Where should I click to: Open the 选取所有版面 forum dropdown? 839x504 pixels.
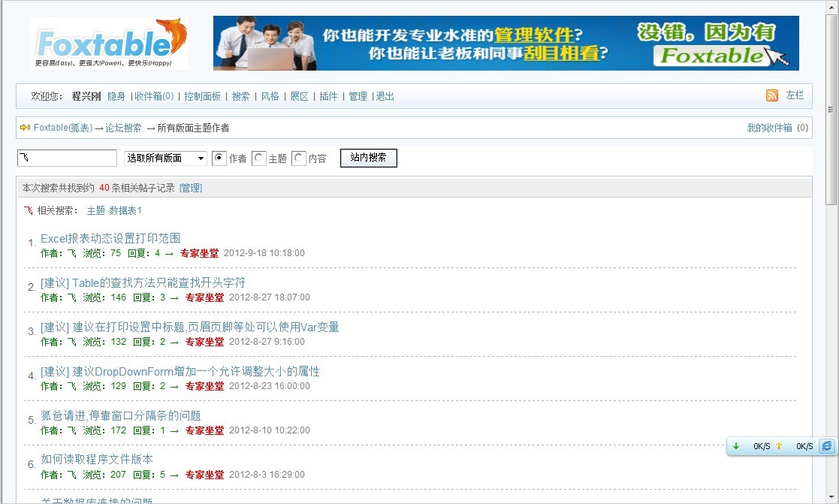coord(165,158)
